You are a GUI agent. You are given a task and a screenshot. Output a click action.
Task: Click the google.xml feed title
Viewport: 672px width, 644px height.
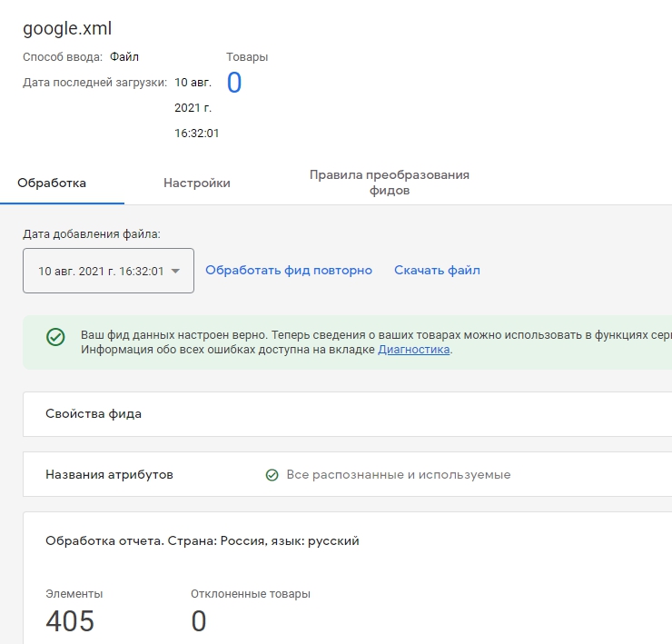pyautogui.click(x=67, y=29)
